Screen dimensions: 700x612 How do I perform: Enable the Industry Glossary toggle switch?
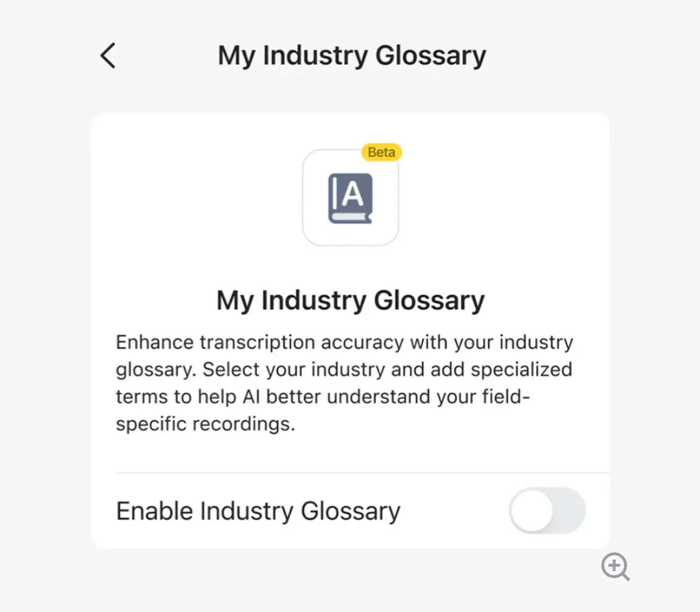point(547,511)
